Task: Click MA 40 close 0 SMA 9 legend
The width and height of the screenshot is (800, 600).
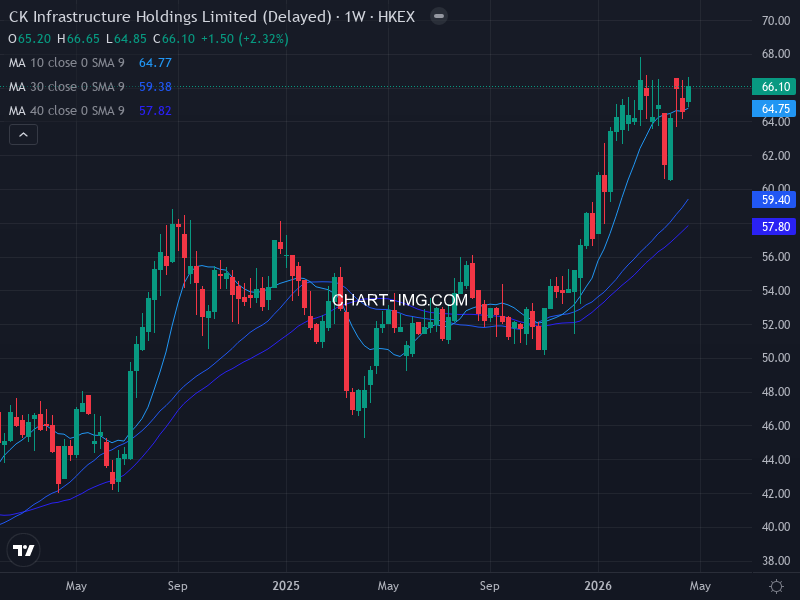Action: (x=67, y=111)
